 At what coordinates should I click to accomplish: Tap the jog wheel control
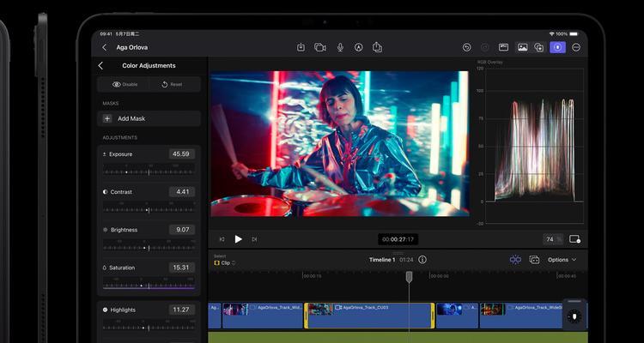574,316
